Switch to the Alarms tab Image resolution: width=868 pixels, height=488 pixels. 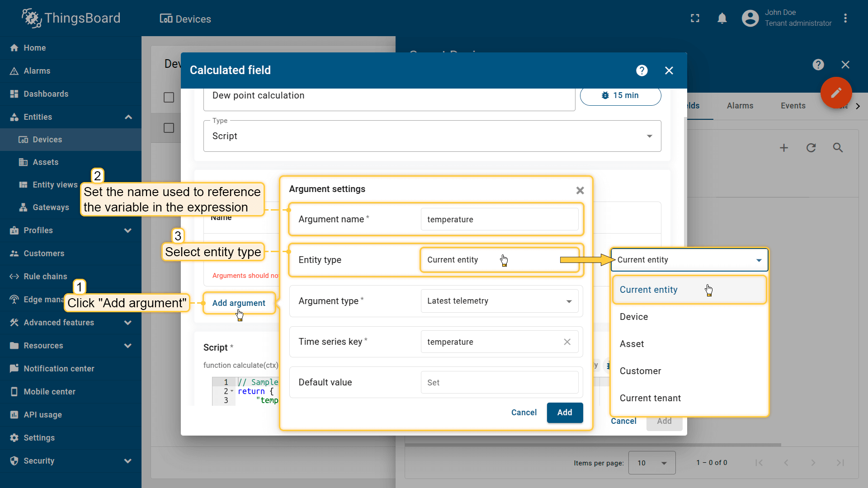click(740, 106)
